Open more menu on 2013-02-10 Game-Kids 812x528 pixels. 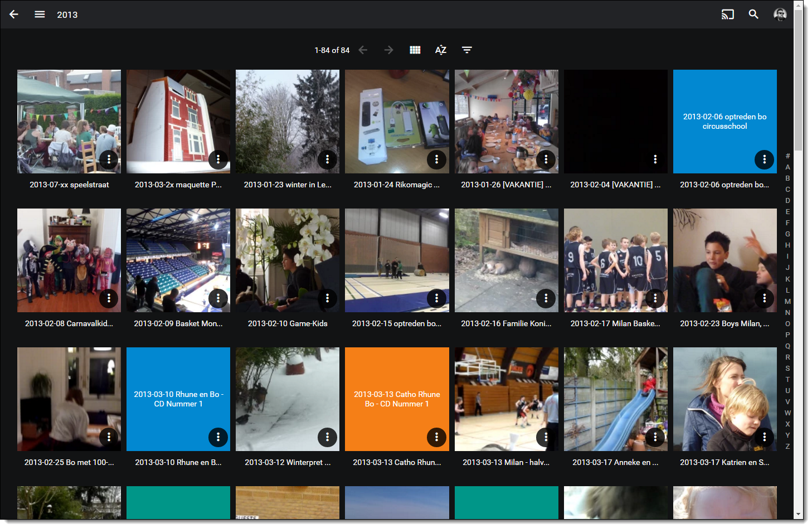click(x=327, y=298)
